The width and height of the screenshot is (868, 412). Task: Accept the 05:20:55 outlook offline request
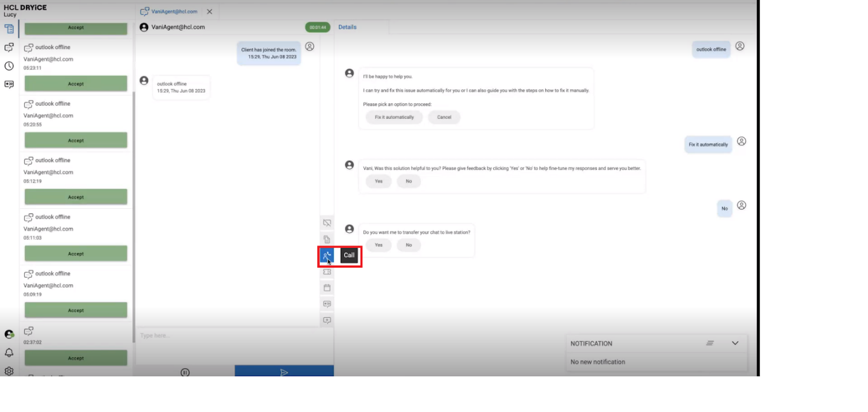[76, 140]
